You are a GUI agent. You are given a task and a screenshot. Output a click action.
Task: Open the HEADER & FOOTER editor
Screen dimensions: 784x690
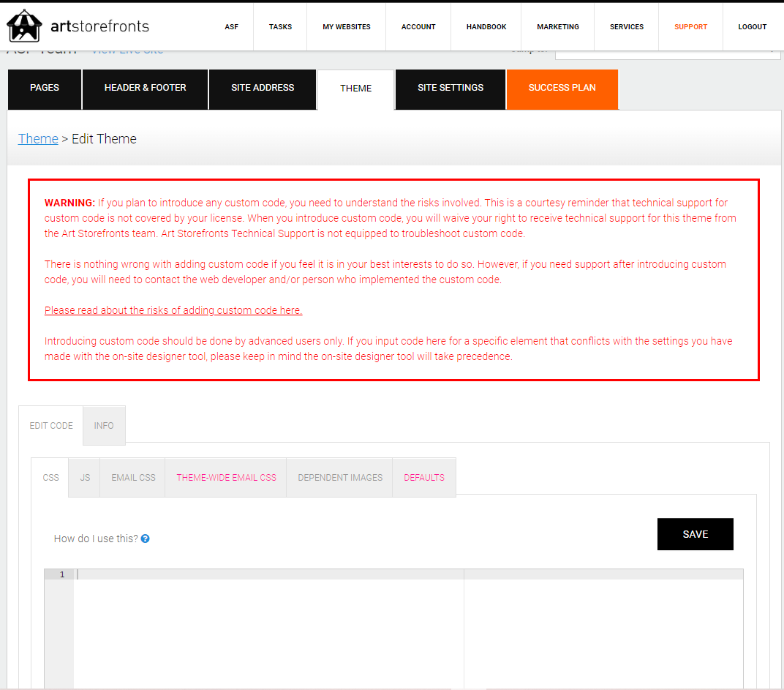(144, 88)
